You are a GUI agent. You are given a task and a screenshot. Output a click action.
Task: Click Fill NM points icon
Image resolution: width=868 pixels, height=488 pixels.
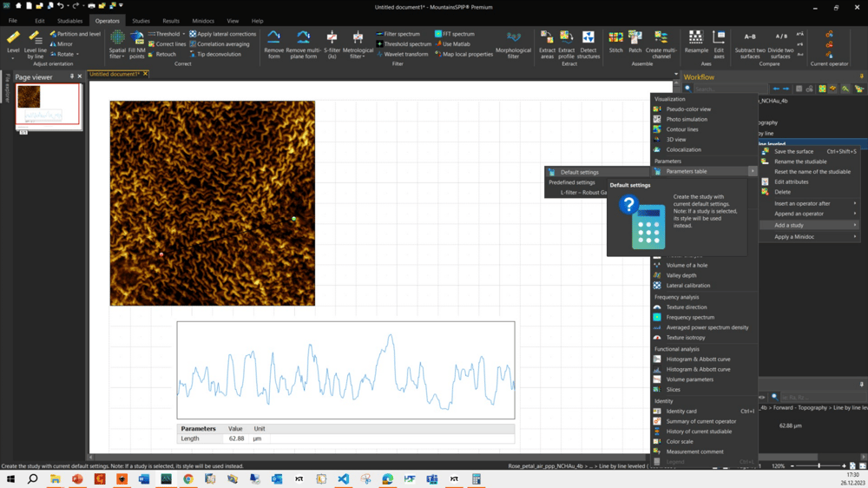point(137,44)
